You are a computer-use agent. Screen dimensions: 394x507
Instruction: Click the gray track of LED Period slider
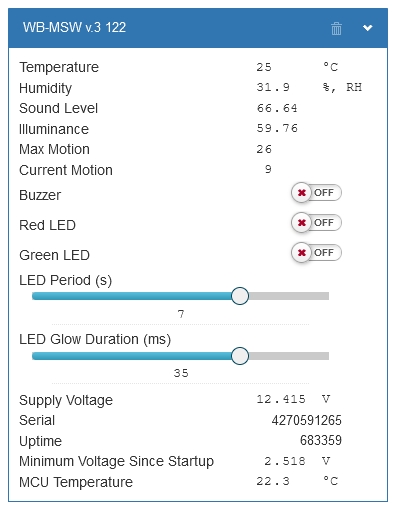click(x=289, y=296)
